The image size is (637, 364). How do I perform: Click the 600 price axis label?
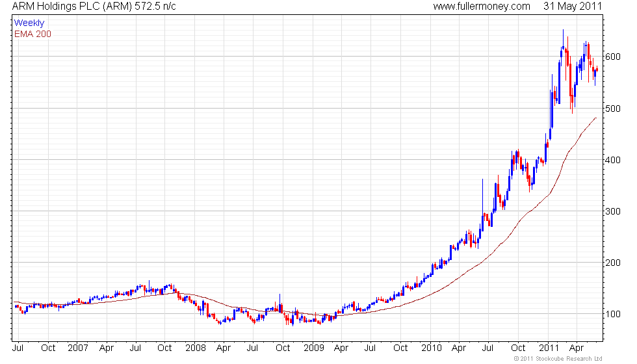(x=612, y=57)
